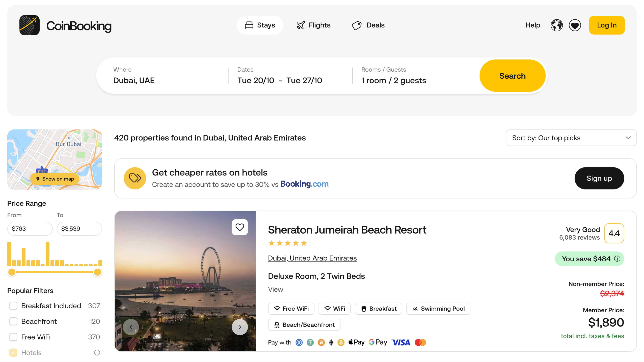
Task: Click the WiFi amenity tag
Action: click(335, 309)
